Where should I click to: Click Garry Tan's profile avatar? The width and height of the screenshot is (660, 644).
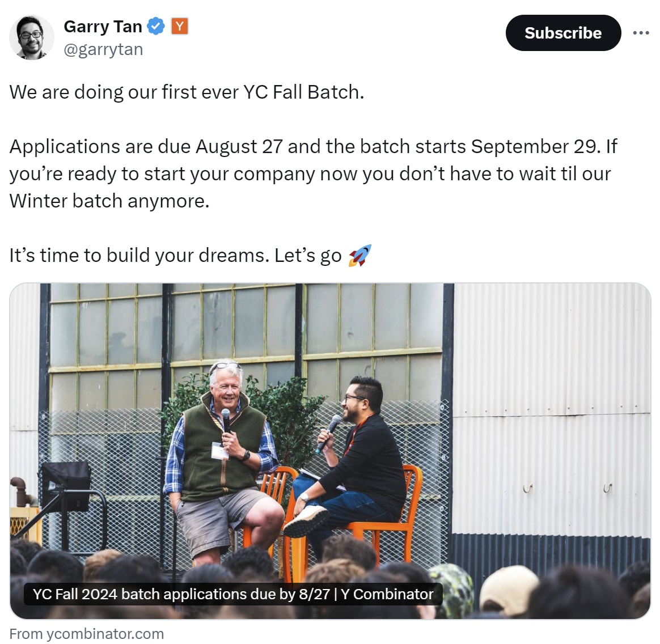tap(32, 37)
